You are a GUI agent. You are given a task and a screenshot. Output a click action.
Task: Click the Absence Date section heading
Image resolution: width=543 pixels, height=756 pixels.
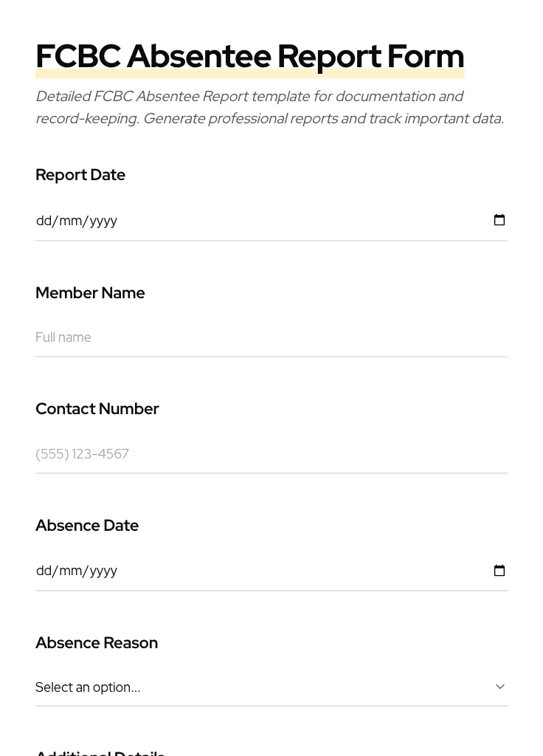[x=87, y=526]
